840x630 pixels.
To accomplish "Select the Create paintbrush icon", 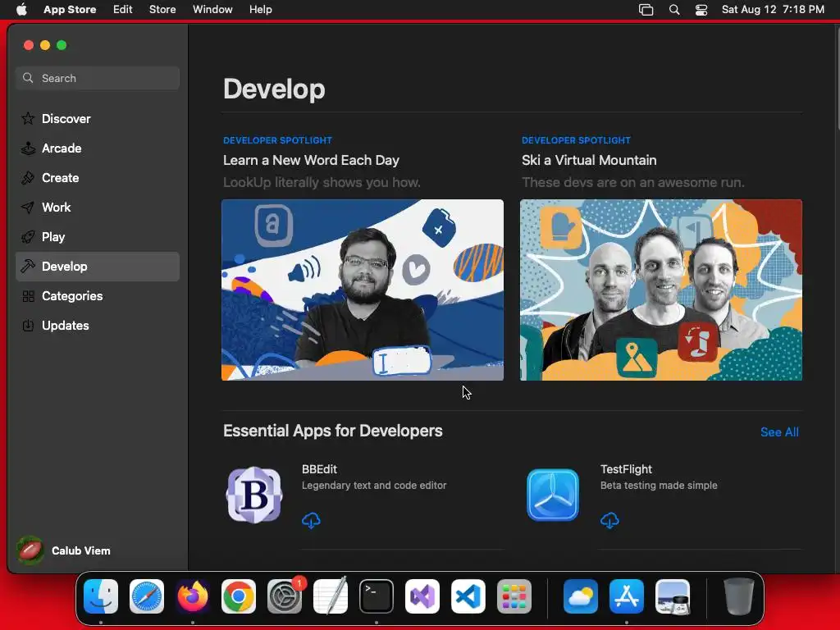I will (28, 177).
